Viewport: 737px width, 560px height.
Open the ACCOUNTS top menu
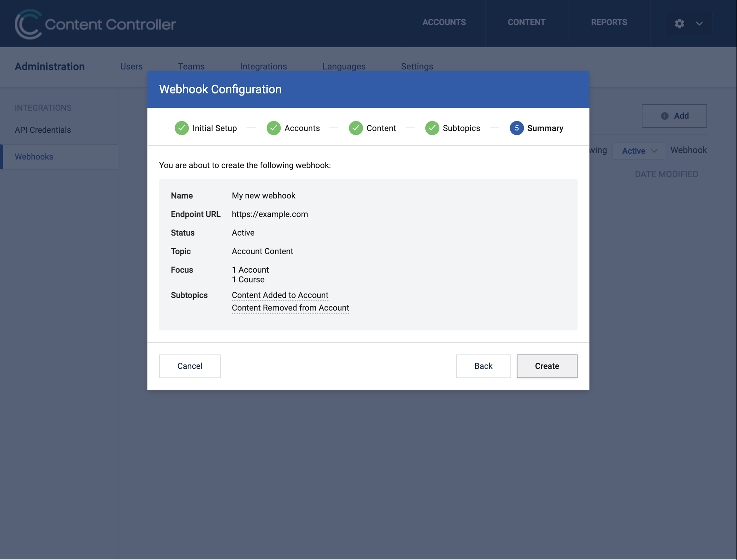pyautogui.click(x=444, y=22)
